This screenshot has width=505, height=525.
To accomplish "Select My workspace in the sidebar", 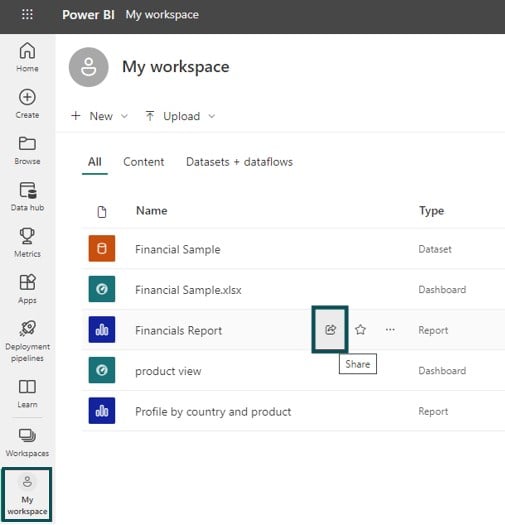I will (x=27, y=495).
